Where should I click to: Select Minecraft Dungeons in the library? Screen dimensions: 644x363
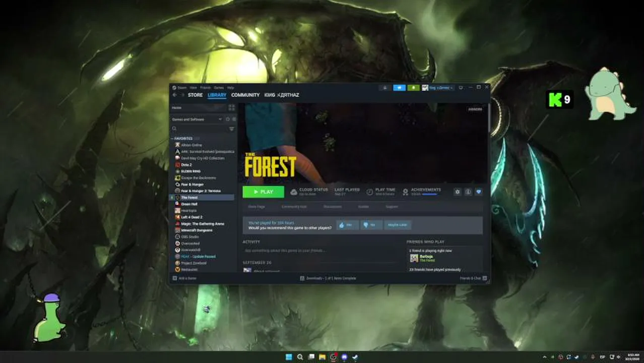pyautogui.click(x=197, y=230)
